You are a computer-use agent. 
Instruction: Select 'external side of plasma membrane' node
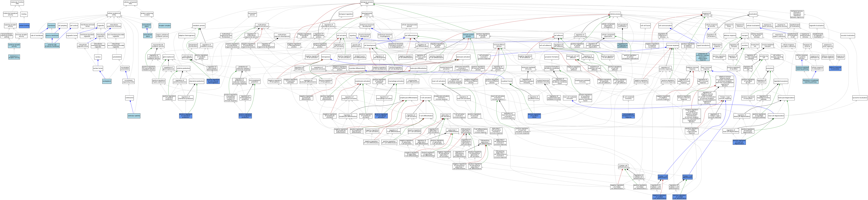(x=52, y=45)
